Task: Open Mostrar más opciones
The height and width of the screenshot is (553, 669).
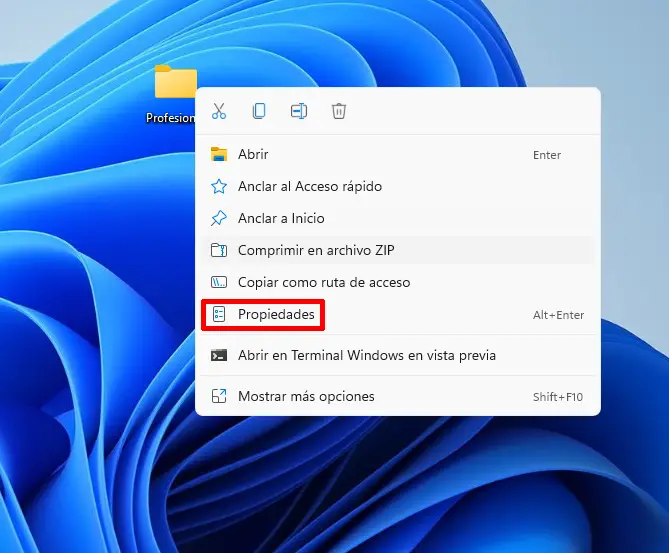Action: 398,396
